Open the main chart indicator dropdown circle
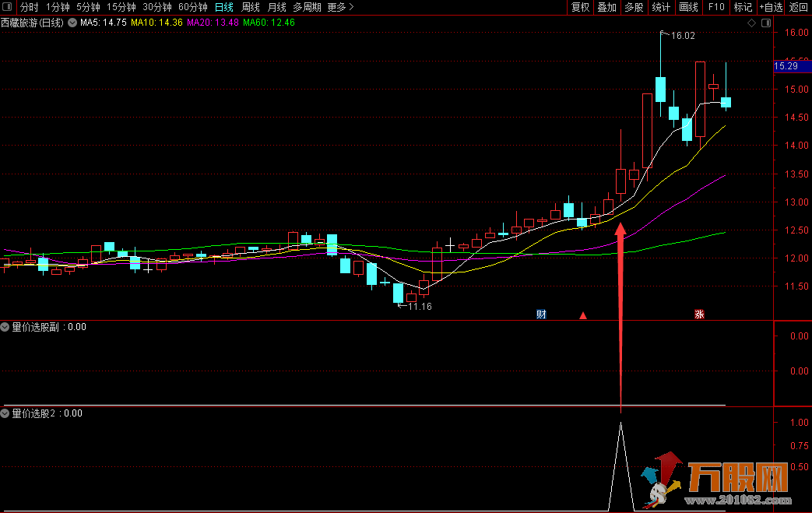This screenshot has width=812, height=513. (x=72, y=23)
